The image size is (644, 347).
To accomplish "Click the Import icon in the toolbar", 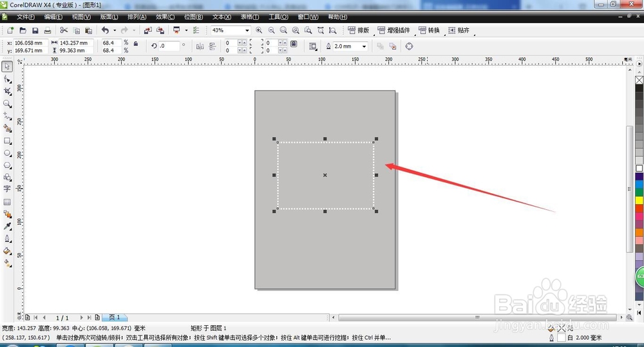I will [148, 30].
